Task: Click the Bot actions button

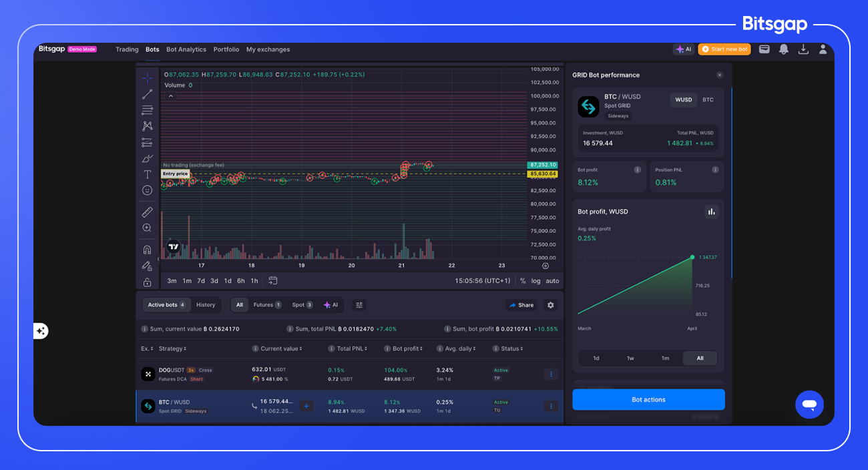Action: [648, 399]
